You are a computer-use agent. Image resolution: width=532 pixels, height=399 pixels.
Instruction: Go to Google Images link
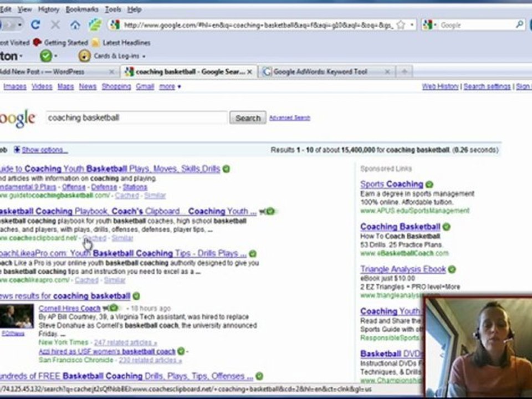[14, 86]
